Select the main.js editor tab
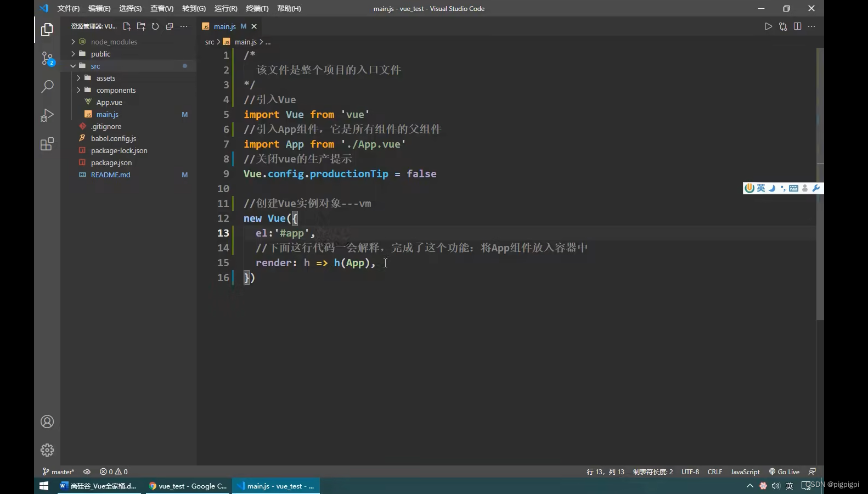This screenshot has height=494, width=868. coord(229,26)
